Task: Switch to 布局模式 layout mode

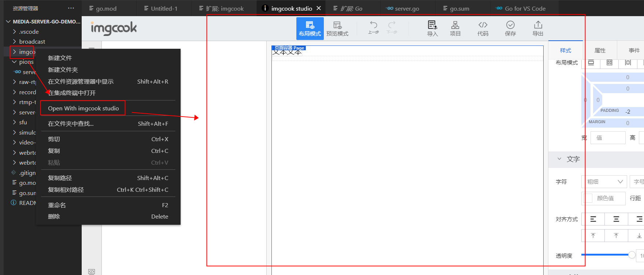Action: 310,28
